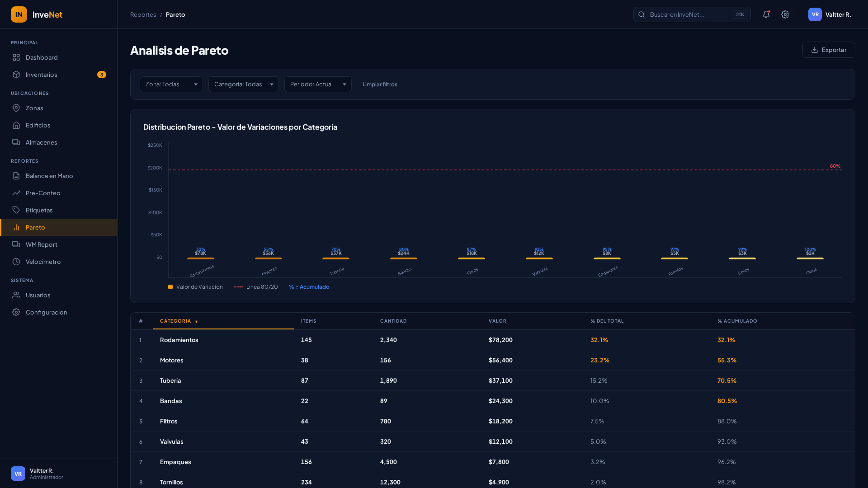868x488 pixels.
Task: Open the WM Report menu item
Action: pyautogui.click(x=42, y=244)
